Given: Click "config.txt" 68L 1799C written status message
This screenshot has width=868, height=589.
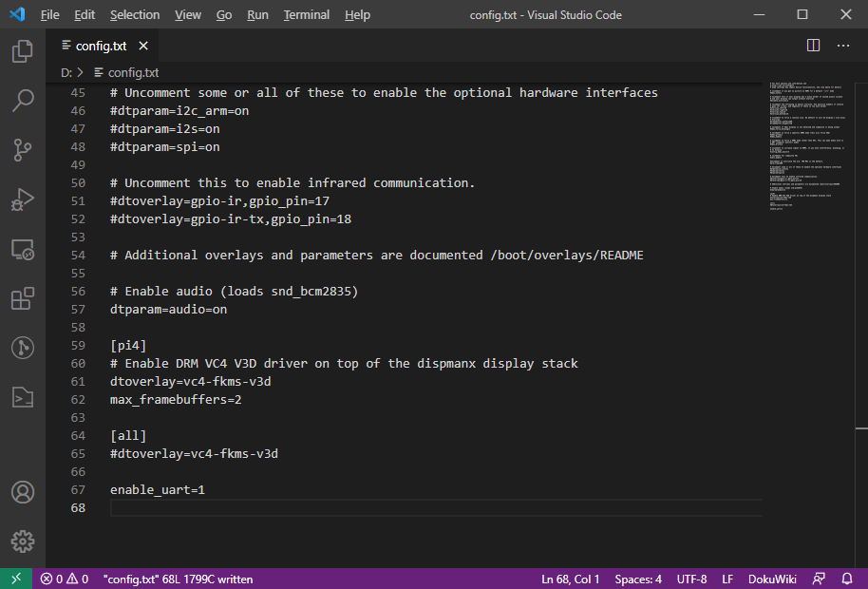Looking at the screenshot, I should tap(178, 579).
